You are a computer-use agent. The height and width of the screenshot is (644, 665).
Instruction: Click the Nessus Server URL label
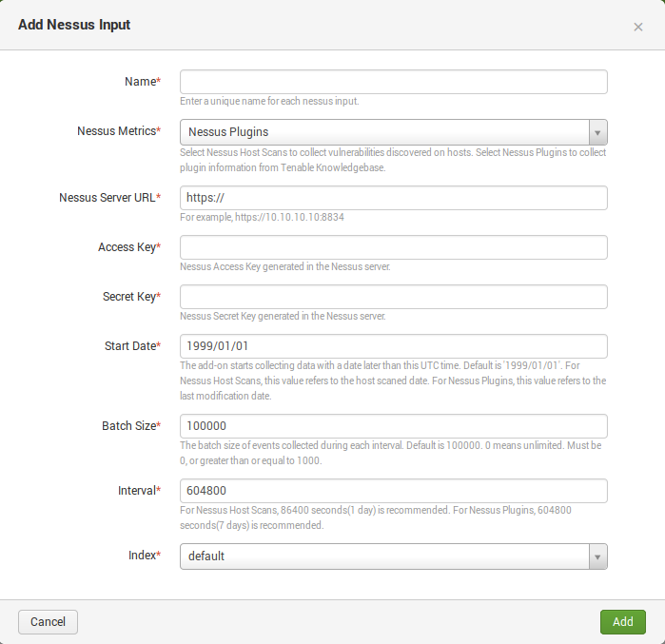pos(109,198)
